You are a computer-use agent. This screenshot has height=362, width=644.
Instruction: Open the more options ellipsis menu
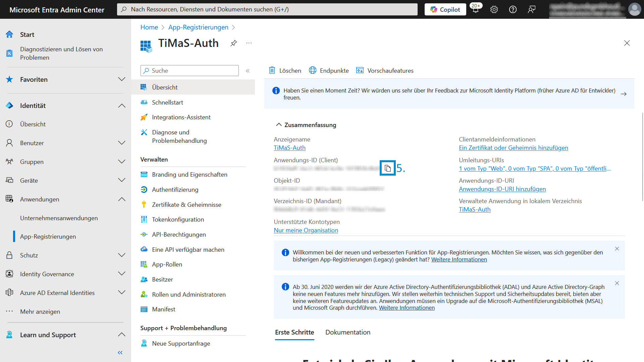(249, 43)
